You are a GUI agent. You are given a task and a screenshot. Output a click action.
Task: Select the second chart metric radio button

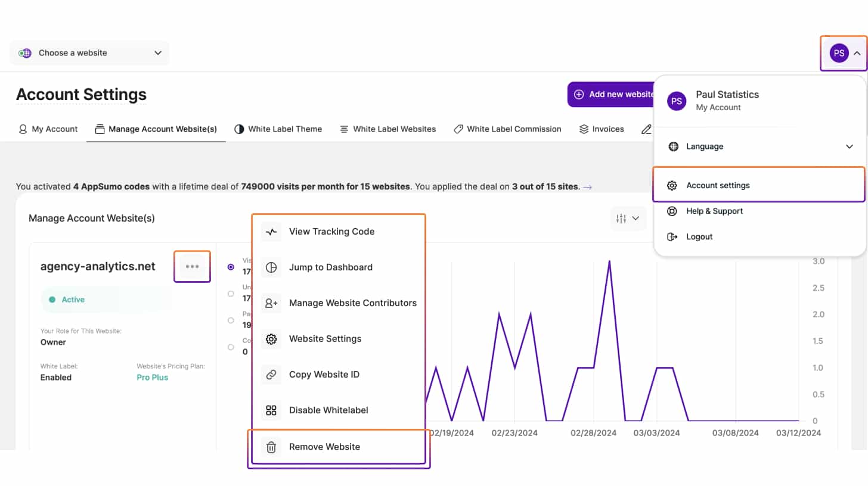pos(231,294)
